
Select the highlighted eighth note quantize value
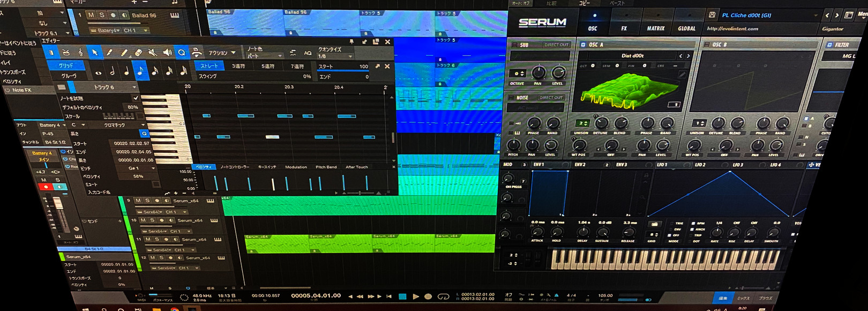pyautogui.click(x=140, y=71)
